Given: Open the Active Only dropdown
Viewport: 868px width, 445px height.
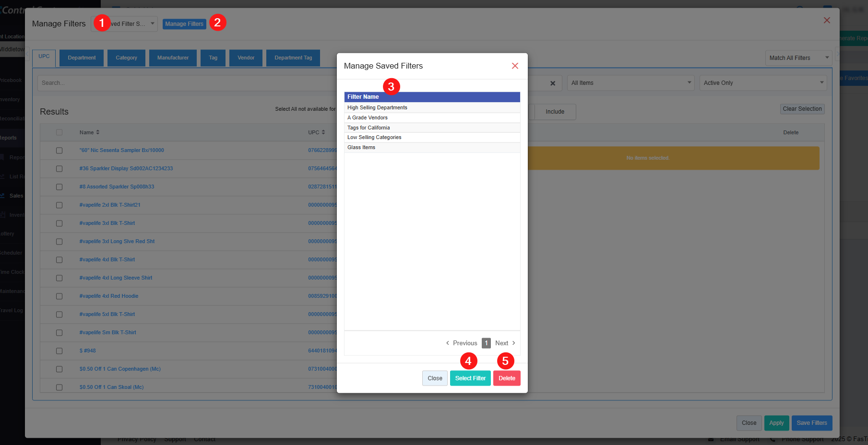Looking at the screenshot, I should [x=763, y=83].
